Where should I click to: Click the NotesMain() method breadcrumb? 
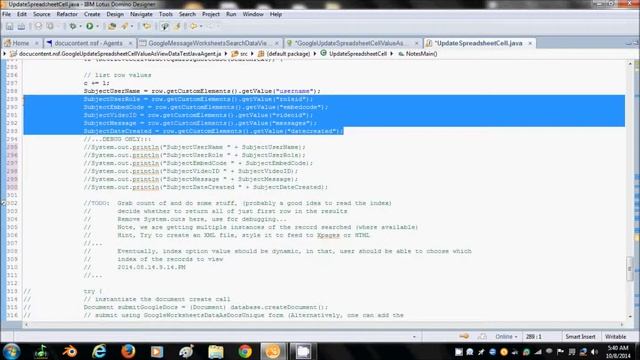(x=418, y=54)
